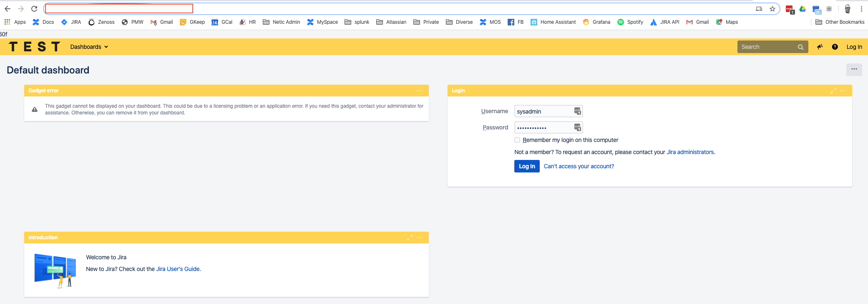Open the Apps grid shortcut
Image resolution: width=868 pixels, height=304 pixels.
point(15,22)
